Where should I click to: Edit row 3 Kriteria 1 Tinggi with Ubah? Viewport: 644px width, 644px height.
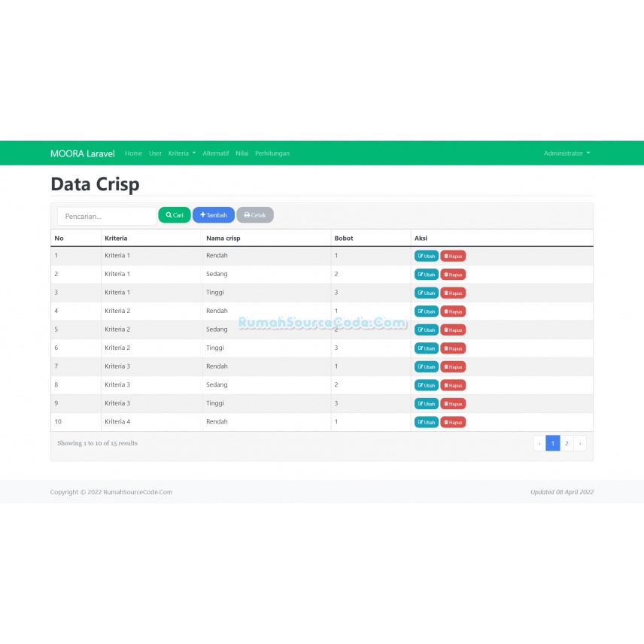tap(427, 293)
